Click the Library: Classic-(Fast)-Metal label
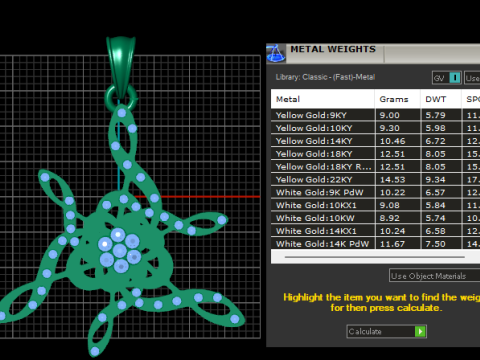The image size is (480, 360). [325, 77]
